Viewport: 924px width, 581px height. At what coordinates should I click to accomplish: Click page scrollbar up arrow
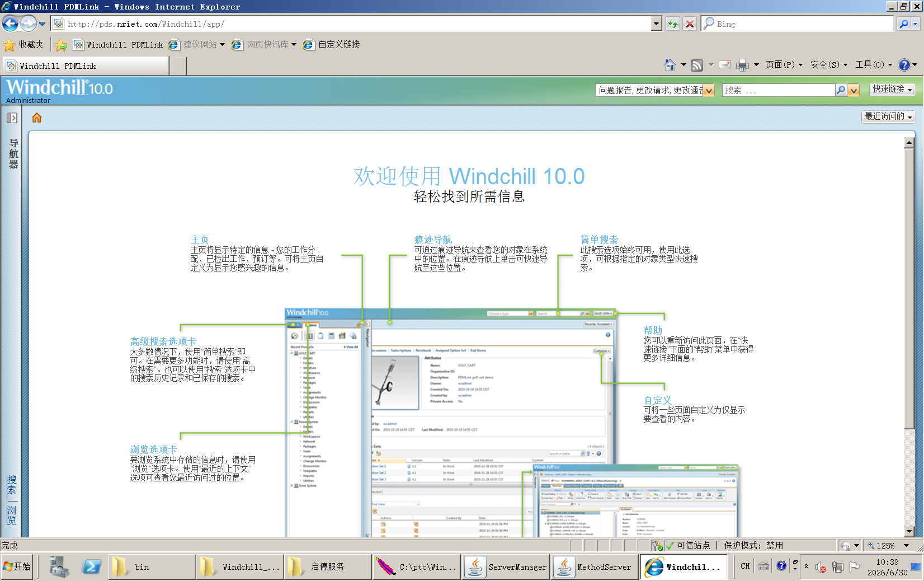point(909,143)
